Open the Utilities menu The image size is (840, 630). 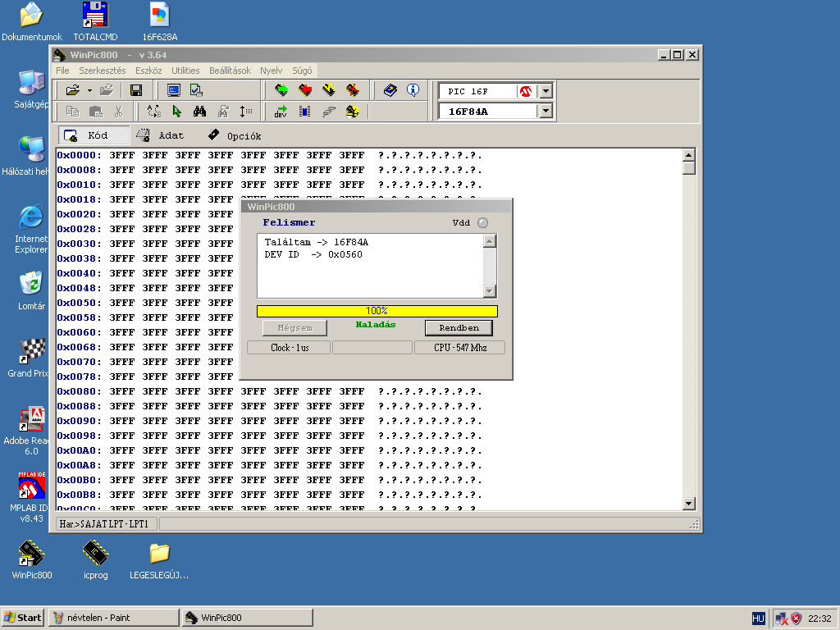(x=185, y=71)
